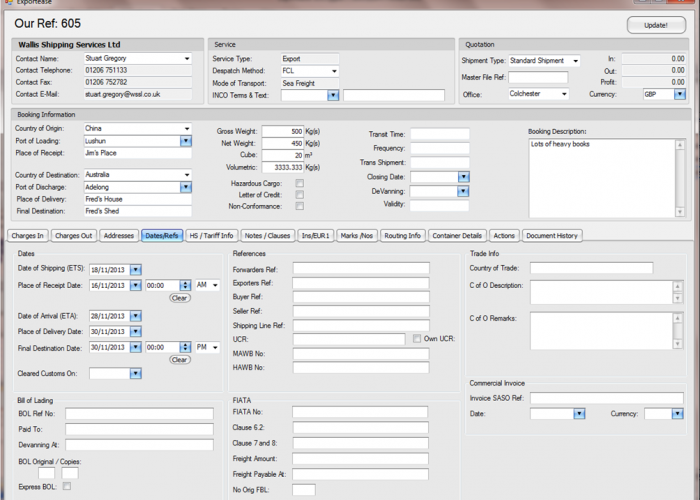Viewport: 700px width, 500px height.
Task: Click the Master File Ref field
Action: [538, 77]
